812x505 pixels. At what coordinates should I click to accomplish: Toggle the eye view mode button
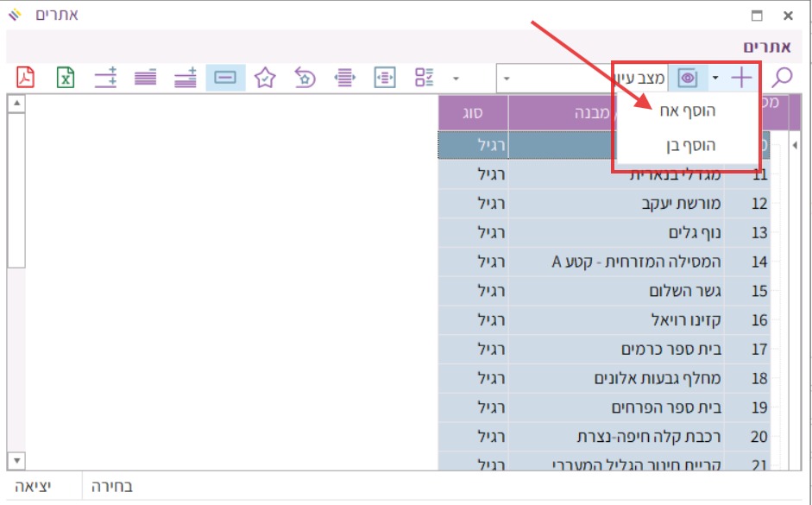coord(688,78)
